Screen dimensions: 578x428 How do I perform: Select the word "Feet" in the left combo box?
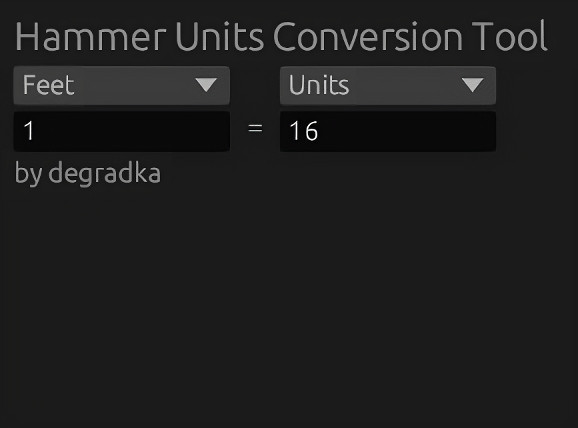tap(49, 85)
